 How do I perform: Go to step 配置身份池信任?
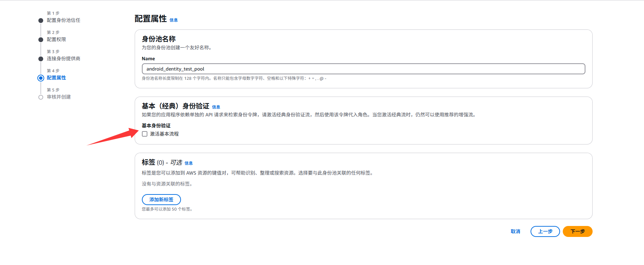tap(63, 20)
